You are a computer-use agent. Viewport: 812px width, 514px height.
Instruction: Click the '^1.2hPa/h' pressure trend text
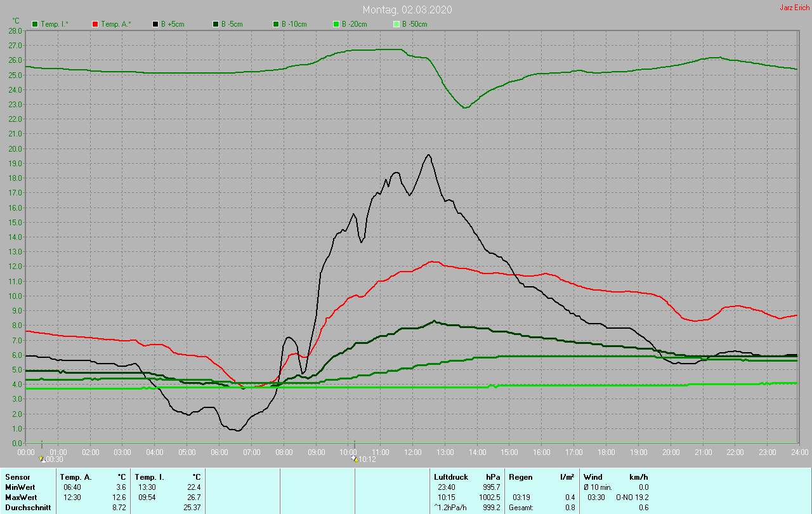click(451, 508)
